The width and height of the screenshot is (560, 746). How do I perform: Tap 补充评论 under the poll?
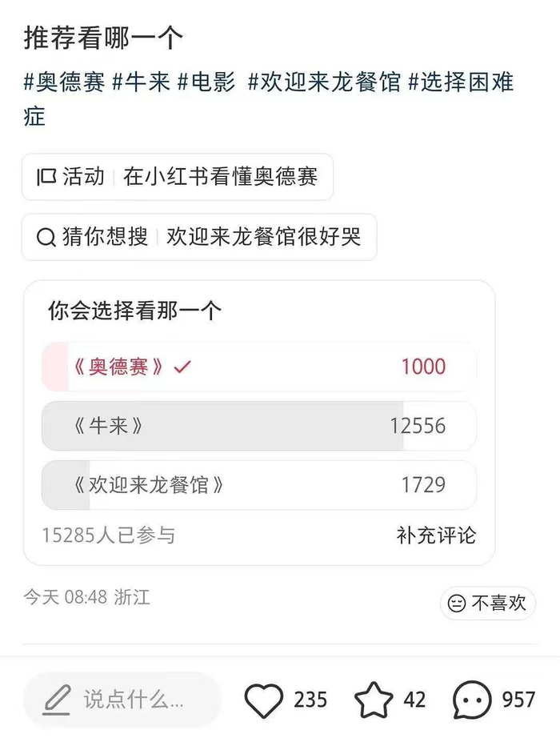tap(437, 535)
